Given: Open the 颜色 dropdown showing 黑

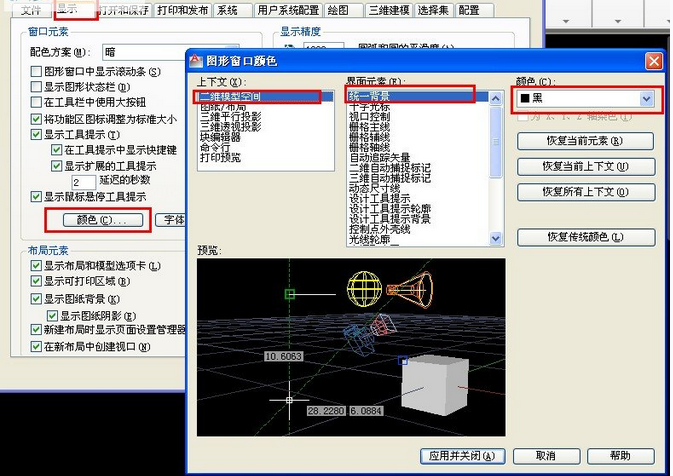Looking at the screenshot, I should click(646, 99).
